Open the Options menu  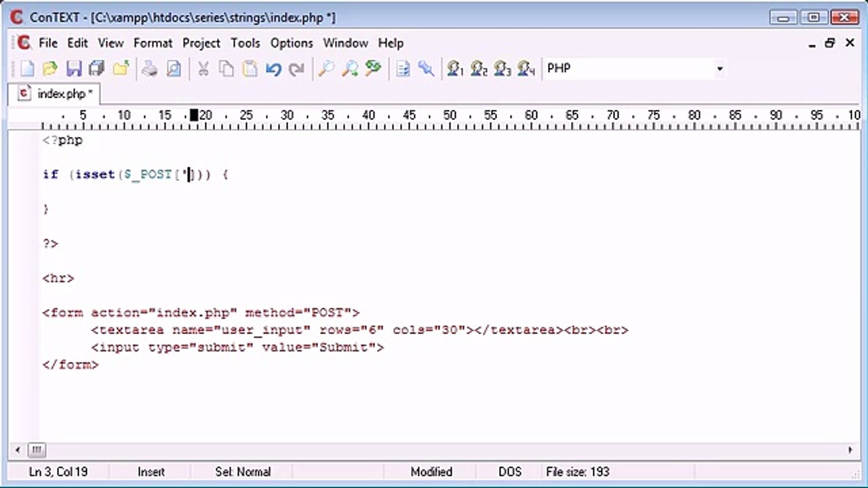click(x=292, y=43)
